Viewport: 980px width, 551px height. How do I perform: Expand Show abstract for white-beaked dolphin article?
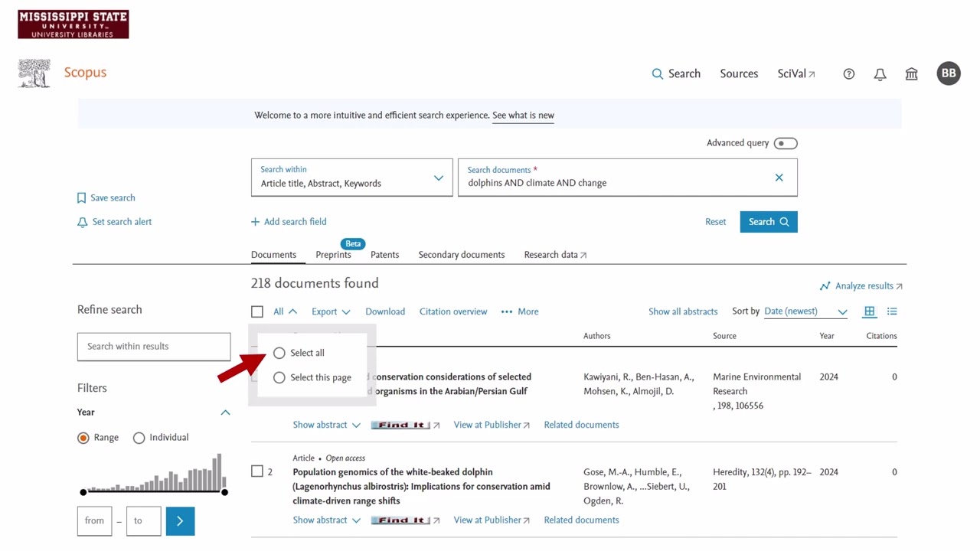326,520
